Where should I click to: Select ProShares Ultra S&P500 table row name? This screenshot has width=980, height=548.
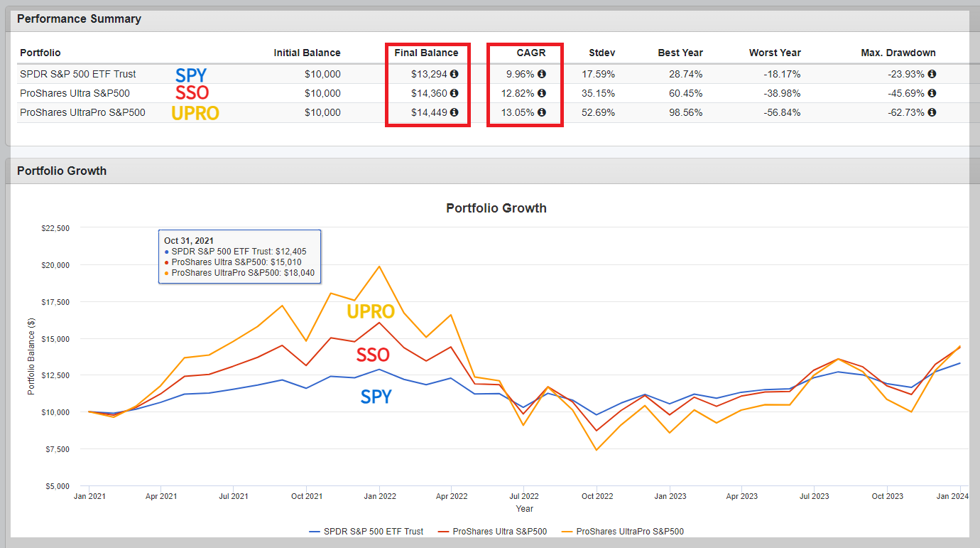coord(75,93)
